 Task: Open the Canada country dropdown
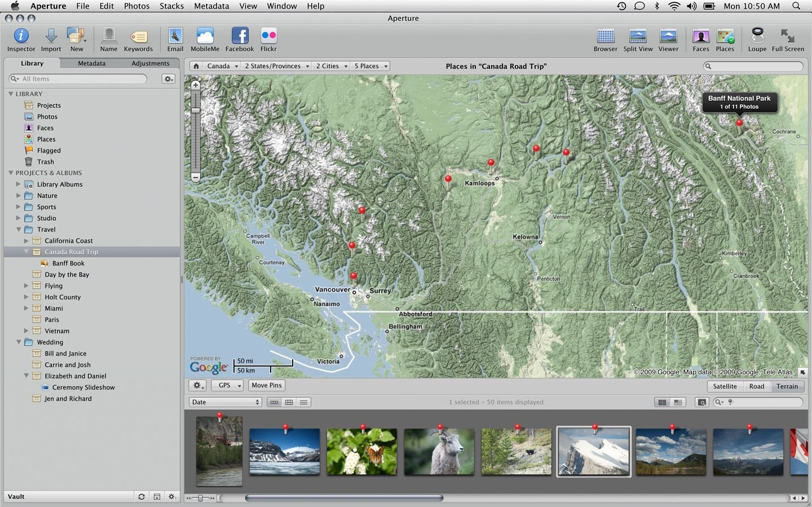pos(222,66)
